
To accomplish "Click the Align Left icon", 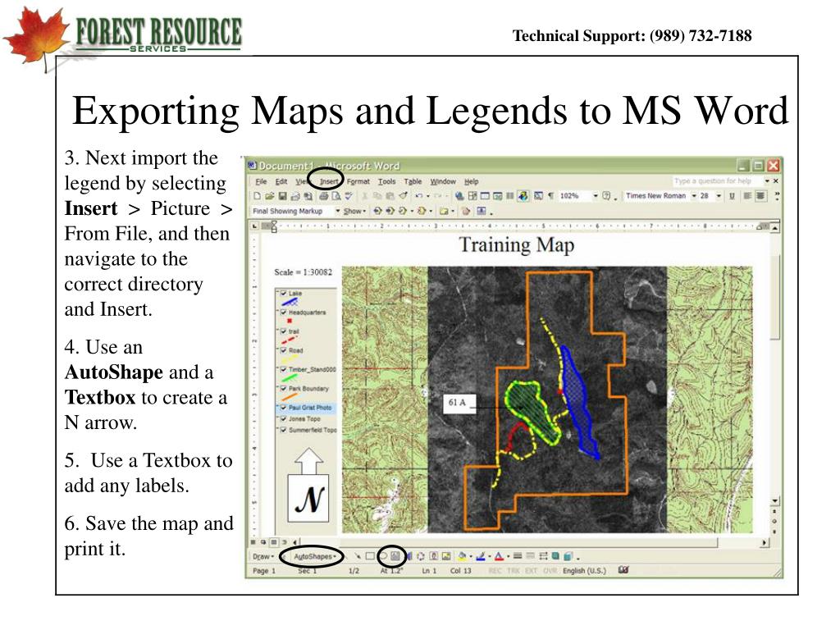I will (747, 196).
